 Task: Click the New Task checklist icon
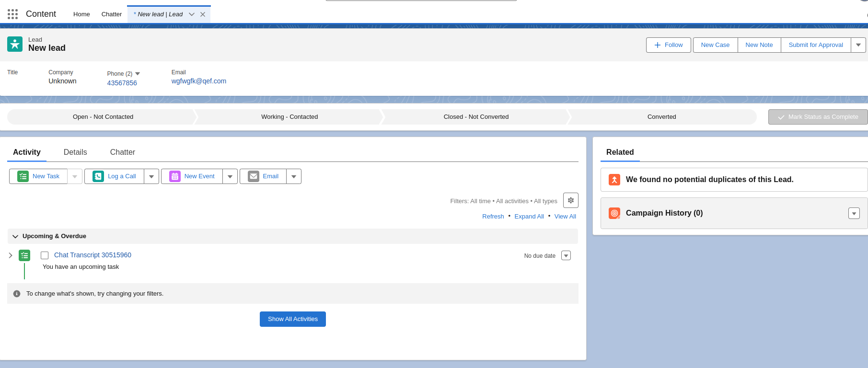pyautogui.click(x=23, y=176)
